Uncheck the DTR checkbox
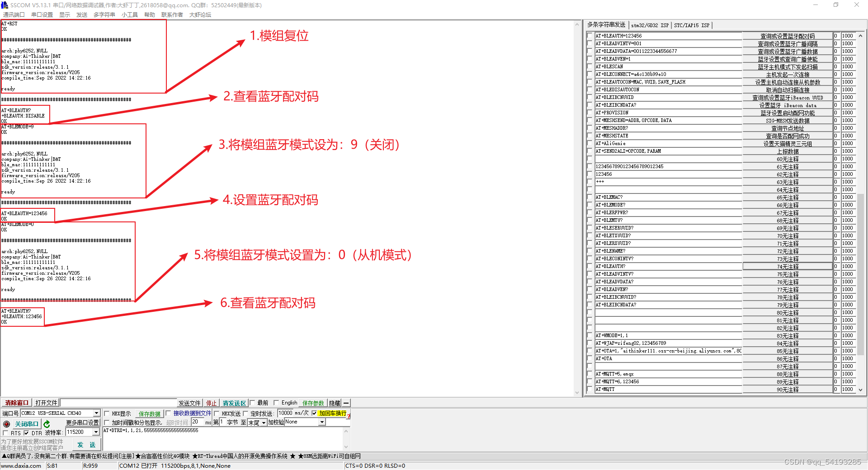The width and height of the screenshot is (868, 470). tap(26, 433)
